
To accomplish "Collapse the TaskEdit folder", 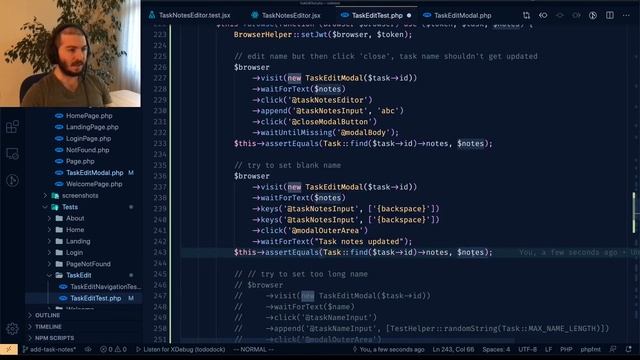I will coord(49,276).
